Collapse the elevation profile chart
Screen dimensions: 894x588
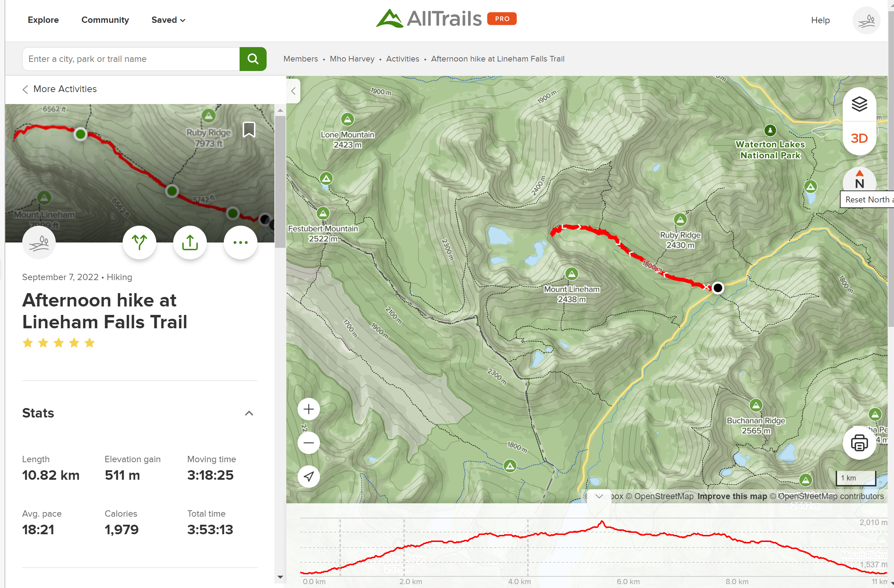[x=599, y=496]
